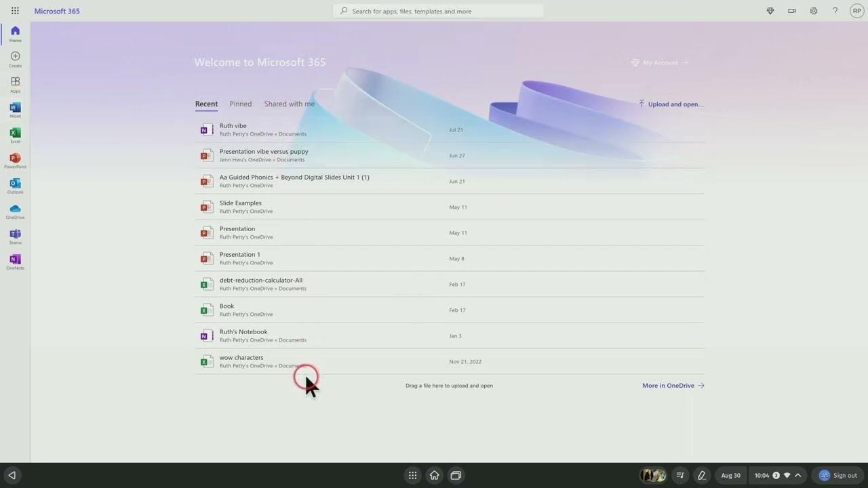Open the RP account profile menu

pos(856,11)
